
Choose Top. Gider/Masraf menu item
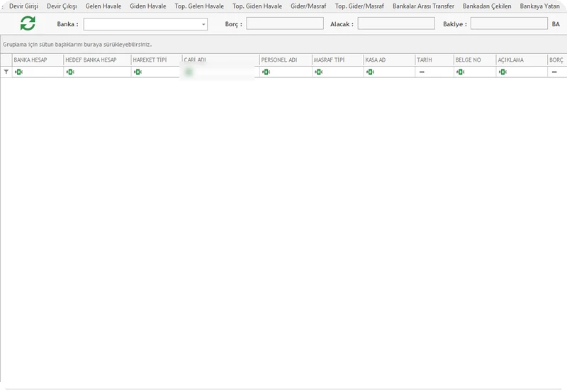click(359, 6)
